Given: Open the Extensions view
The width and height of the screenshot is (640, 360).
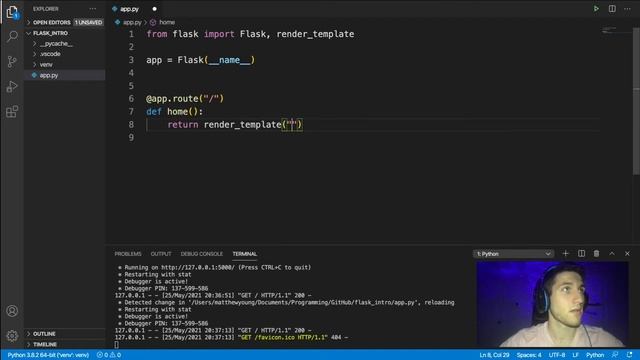Looking at the screenshot, I should pos(12,111).
